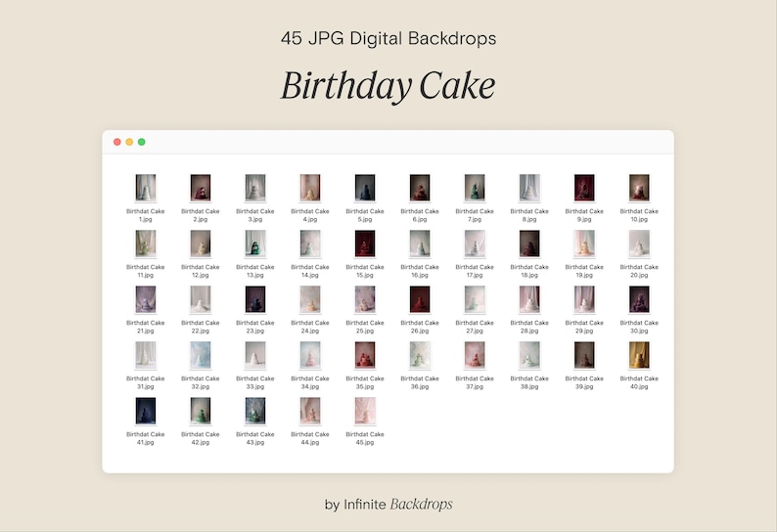Screen dimensions: 777x532
Task: Select the Birthdat Cake 12.jpg thumbnail
Action: point(201,244)
